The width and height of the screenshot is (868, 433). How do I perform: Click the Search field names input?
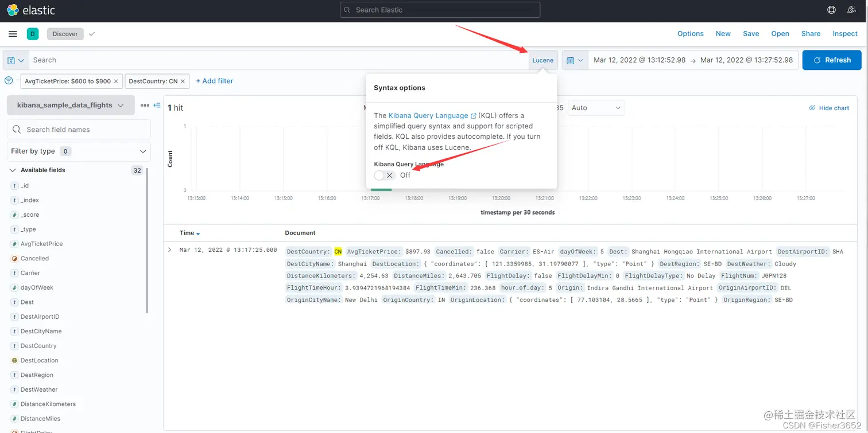pyautogui.click(x=79, y=130)
